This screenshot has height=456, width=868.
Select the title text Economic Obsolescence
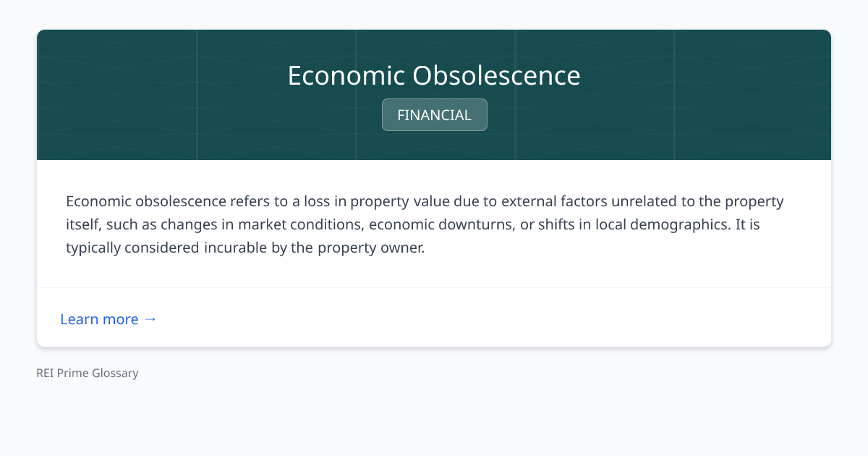434,75
